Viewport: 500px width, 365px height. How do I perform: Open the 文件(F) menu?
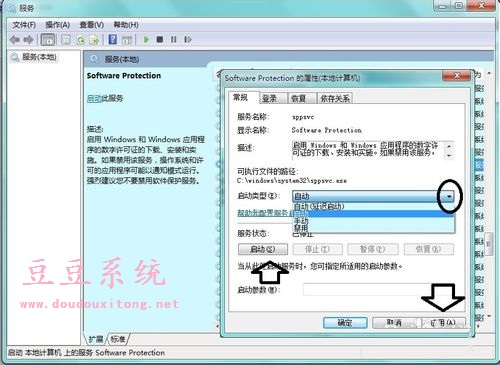pos(24,25)
